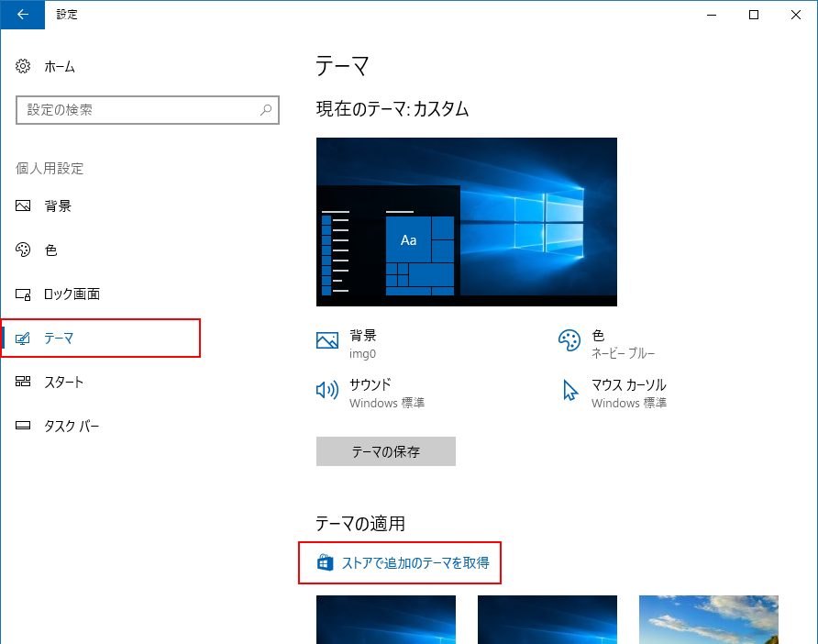818x644 pixels.
Task: Click the 設定の検索 search field
Action: [x=148, y=110]
